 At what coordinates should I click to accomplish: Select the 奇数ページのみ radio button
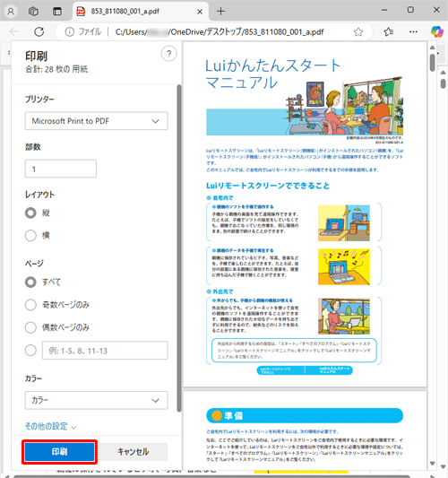click(30, 305)
